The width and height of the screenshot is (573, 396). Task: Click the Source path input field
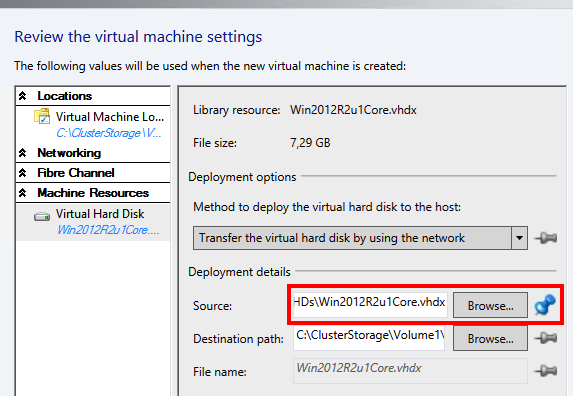click(x=370, y=304)
